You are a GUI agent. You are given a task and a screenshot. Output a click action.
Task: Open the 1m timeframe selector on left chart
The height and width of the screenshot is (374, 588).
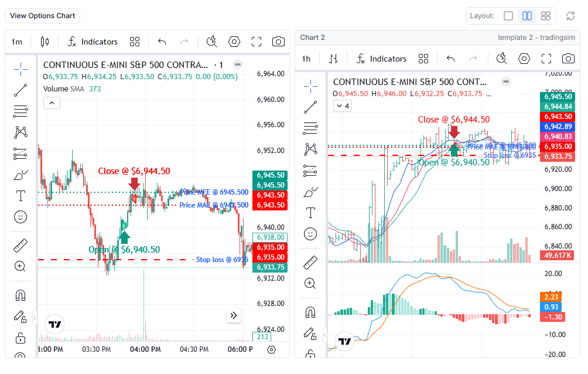pyautogui.click(x=17, y=42)
